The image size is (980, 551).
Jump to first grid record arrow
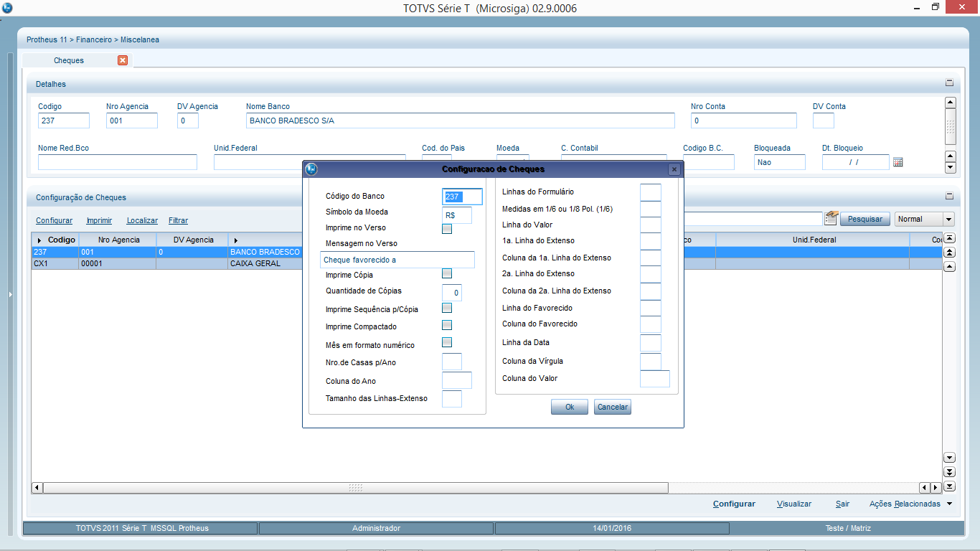tap(949, 238)
